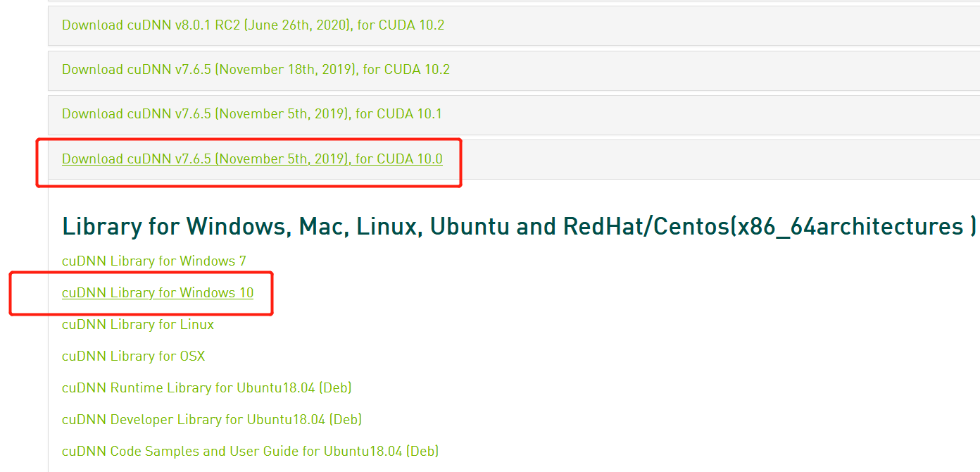Open cuDNN Code Samples and User Guide link
980x472 pixels.
(x=250, y=452)
